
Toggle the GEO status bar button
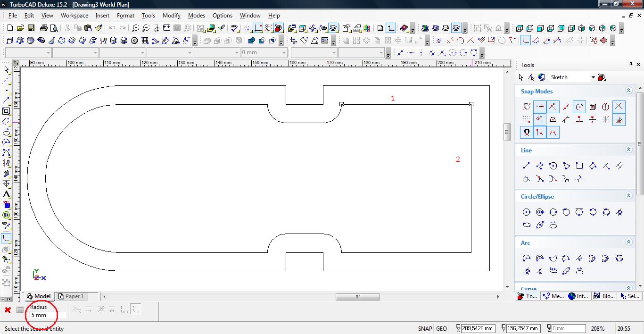(441, 328)
